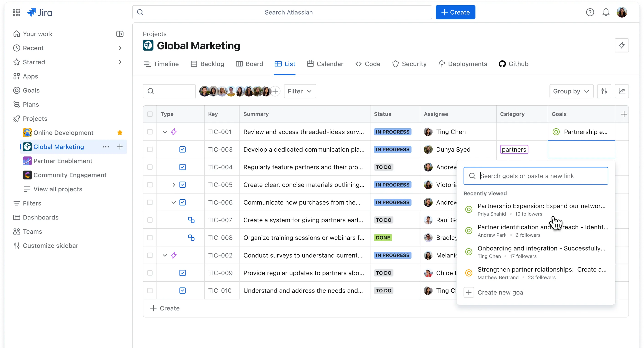This screenshot has width=644, height=348.
Task: Tick the checkbox on row TIC-008
Action: (x=150, y=237)
